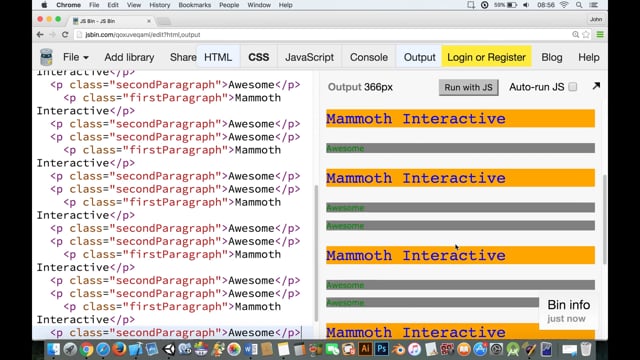Open the App Store from the dock
The image size is (640, 360).
[x=480, y=349]
